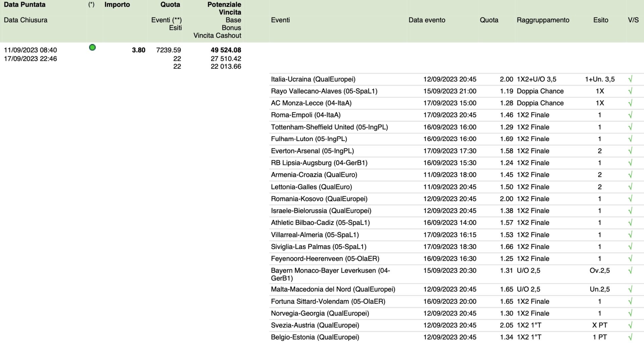This screenshot has height=343, width=644.
Task: Click the Un.2,5 outcome for Malta-Macedonia del Nord
Action: tap(600, 289)
